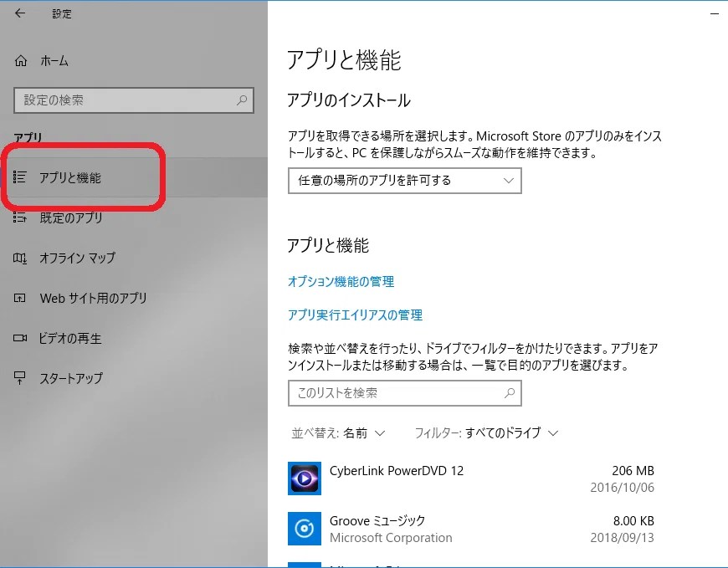Screen dimensions: 728x568
Task: Click the CyberLink PowerDVD 12 app icon
Action: coord(305,478)
